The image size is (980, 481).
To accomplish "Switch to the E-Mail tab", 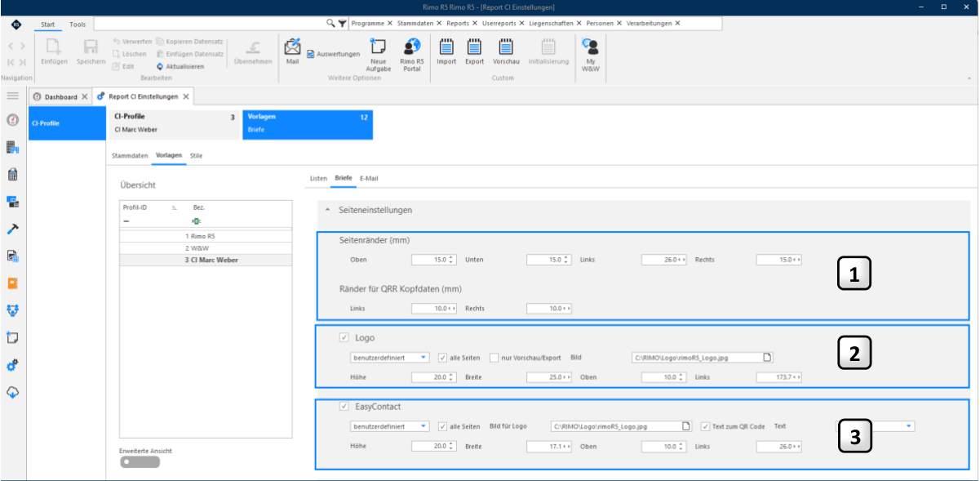I will pos(369,178).
